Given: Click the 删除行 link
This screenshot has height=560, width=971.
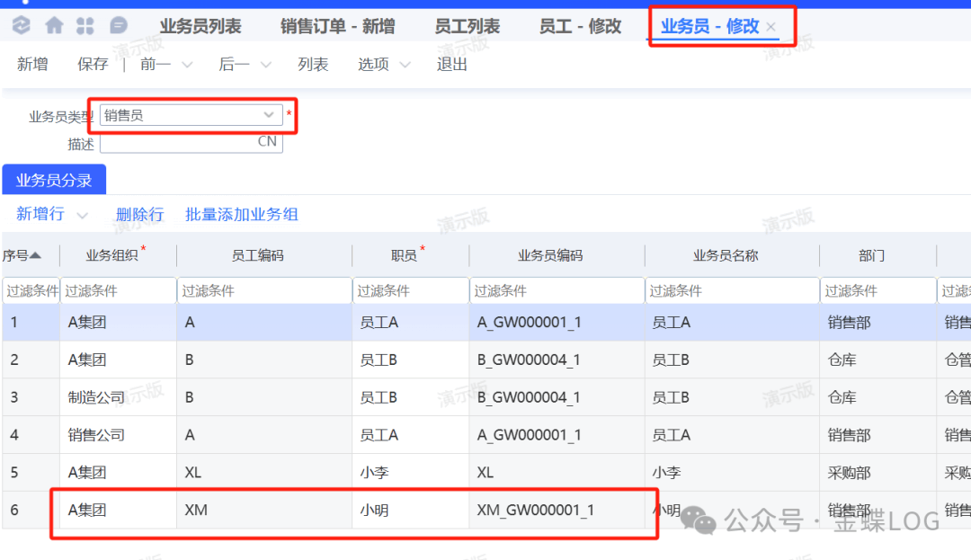Looking at the screenshot, I should click(x=139, y=214).
